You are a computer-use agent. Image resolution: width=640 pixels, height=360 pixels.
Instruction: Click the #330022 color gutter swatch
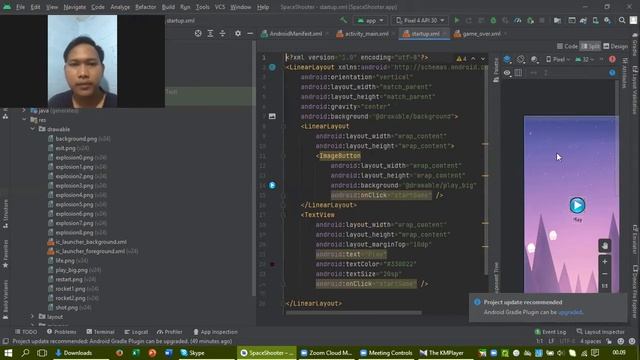tap(272, 264)
